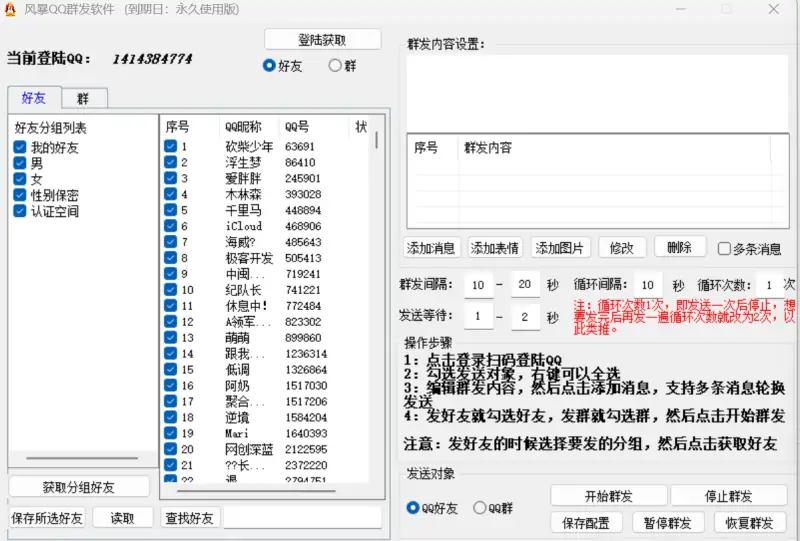Select the 群 radio button below 登陆获取
This screenshot has height=541, width=800.
coord(335,66)
